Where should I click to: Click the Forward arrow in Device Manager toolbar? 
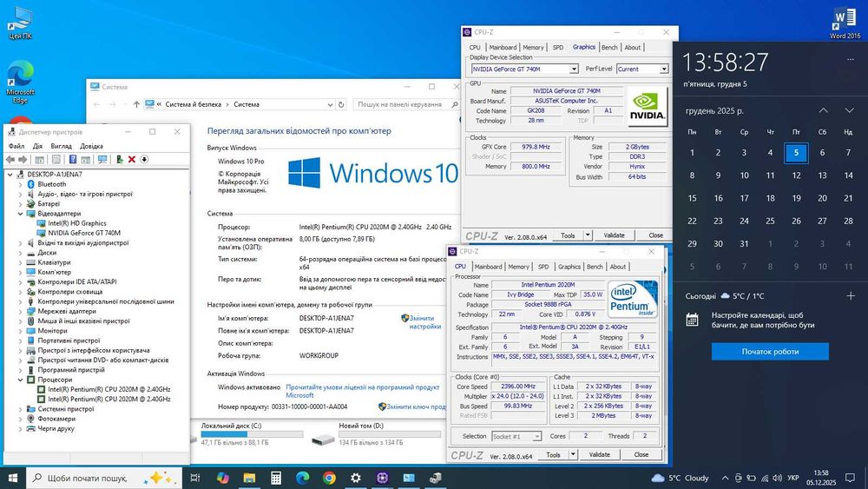coord(23,160)
